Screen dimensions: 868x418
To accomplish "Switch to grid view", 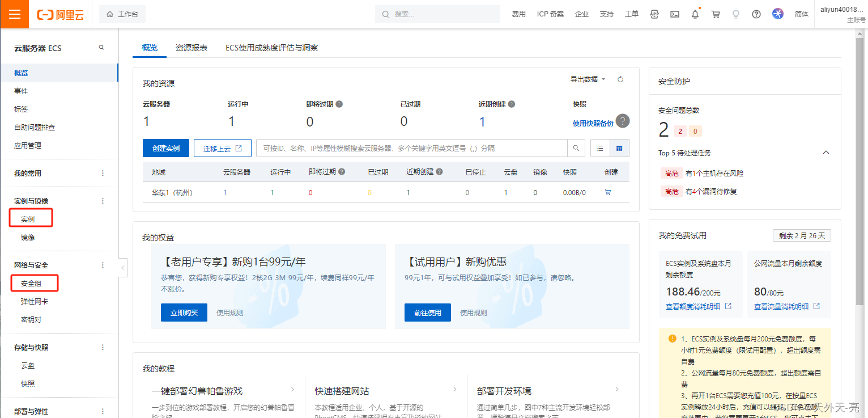I will click(x=619, y=148).
